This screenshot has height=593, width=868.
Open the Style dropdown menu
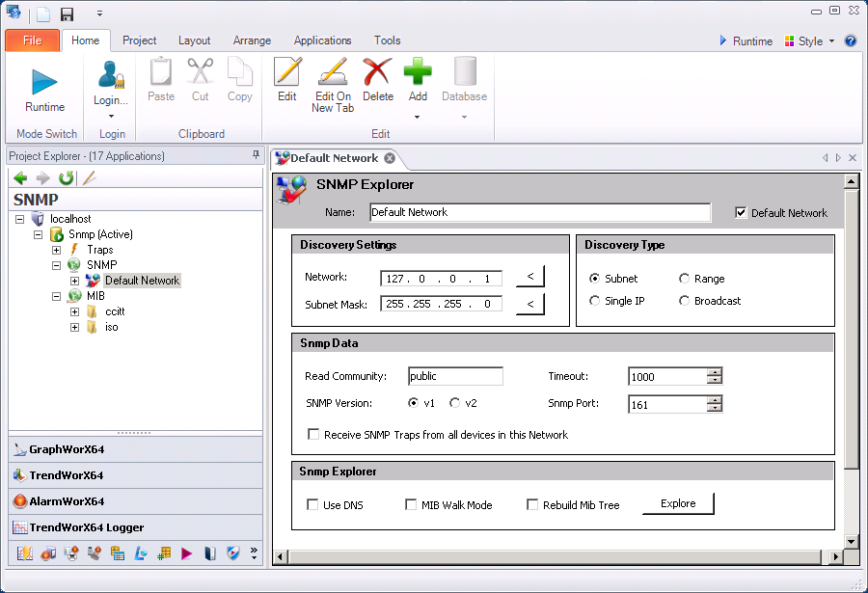pos(810,41)
